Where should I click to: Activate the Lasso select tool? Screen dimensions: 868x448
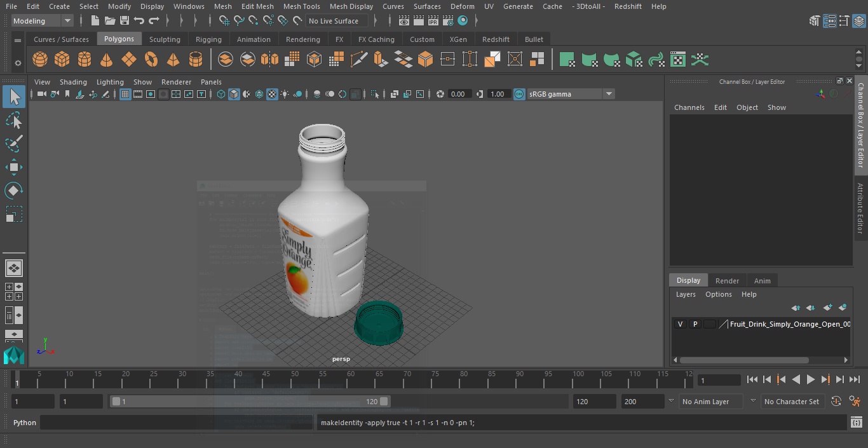click(14, 121)
